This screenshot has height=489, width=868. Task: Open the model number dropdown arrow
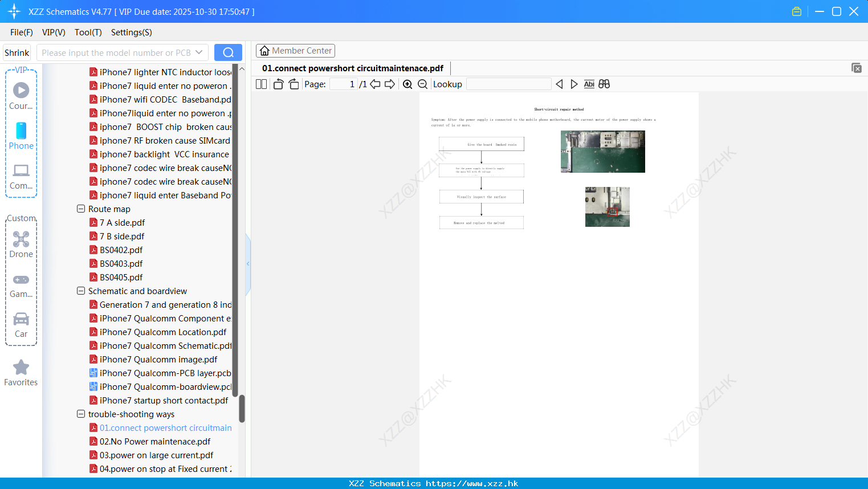(x=199, y=52)
